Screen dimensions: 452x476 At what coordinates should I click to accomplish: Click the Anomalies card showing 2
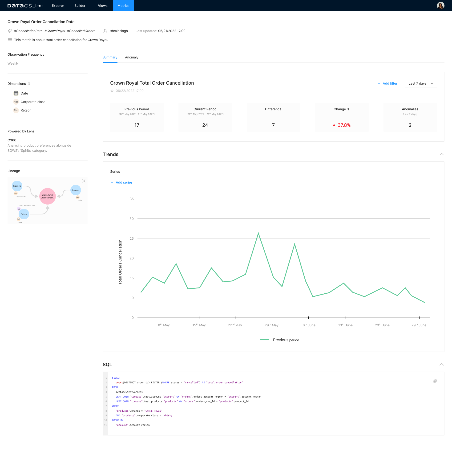coord(410,117)
